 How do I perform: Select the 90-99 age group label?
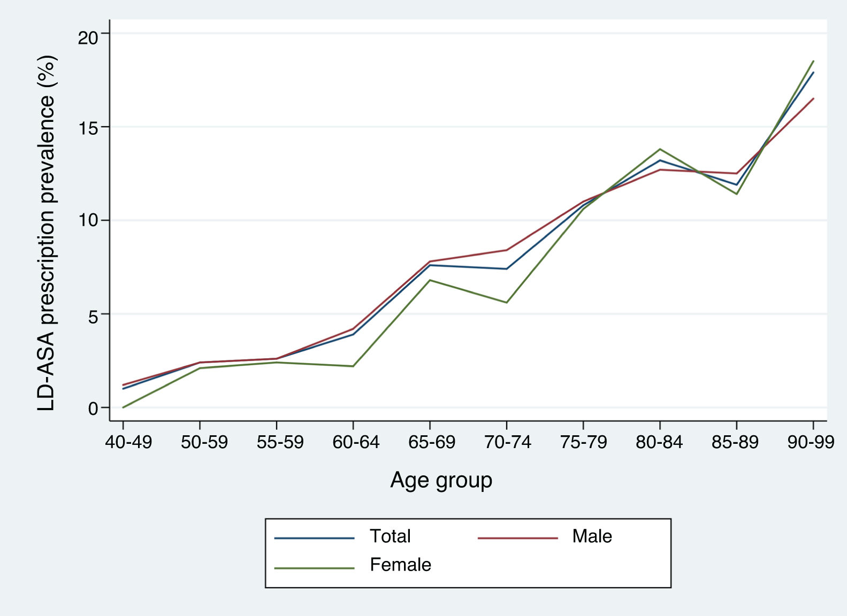811,443
